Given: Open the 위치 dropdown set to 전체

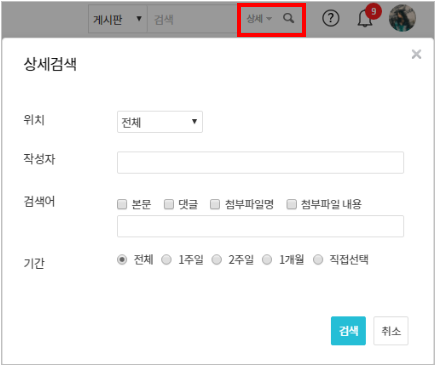Looking at the screenshot, I should click(160, 122).
